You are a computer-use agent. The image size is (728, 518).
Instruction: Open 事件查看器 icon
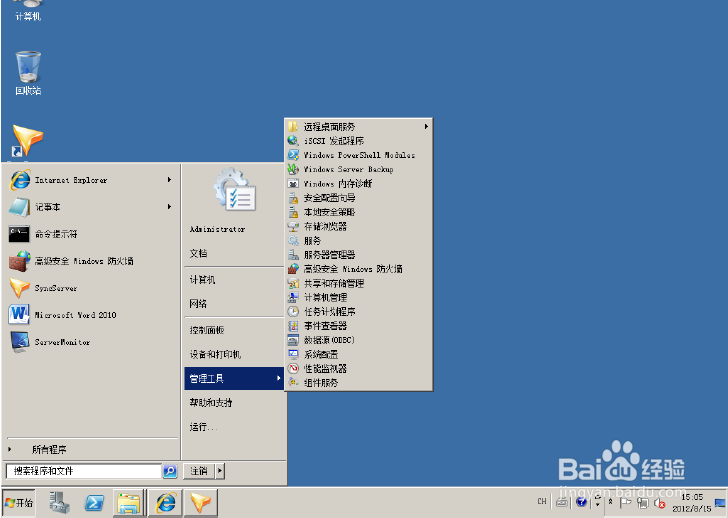pyautogui.click(x=293, y=326)
